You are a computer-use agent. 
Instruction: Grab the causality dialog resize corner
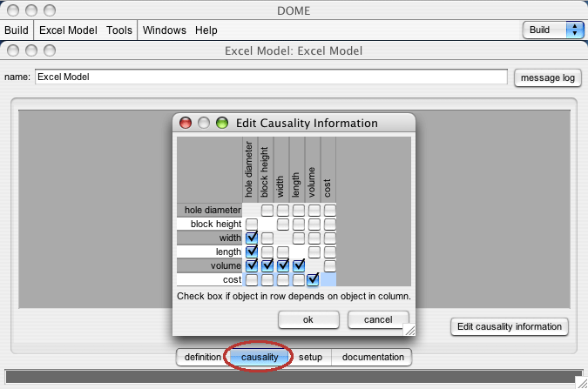[x=410, y=330]
